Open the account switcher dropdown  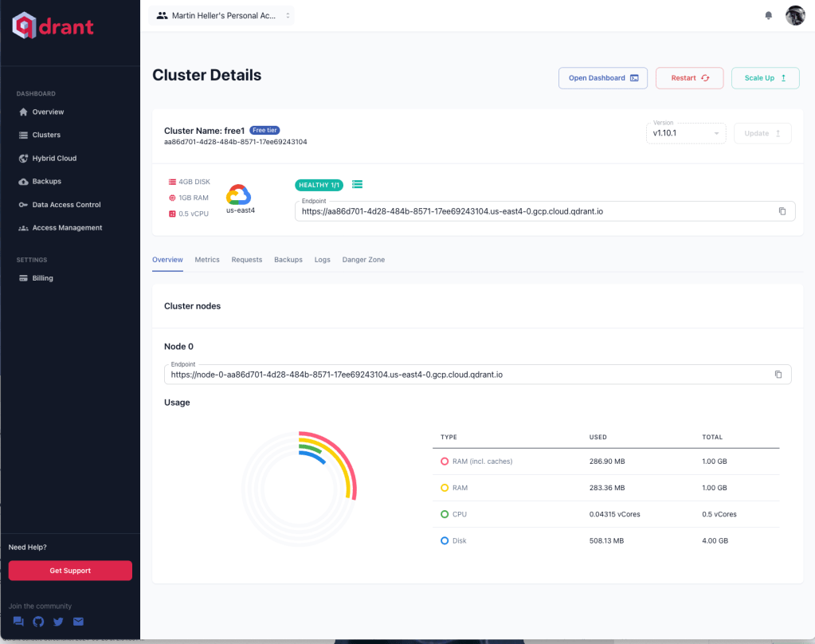[x=221, y=16]
